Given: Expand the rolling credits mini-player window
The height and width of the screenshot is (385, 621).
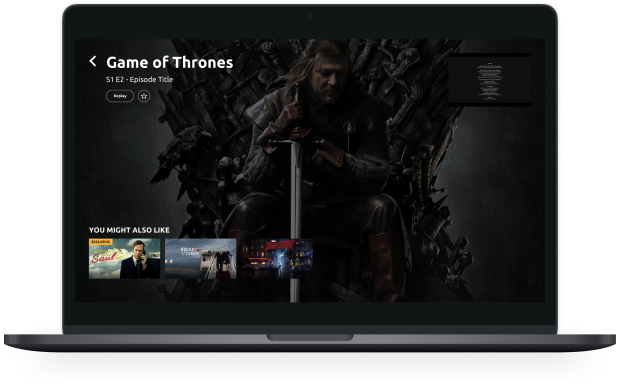Looking at the screenshot, I should pyautogui.click(x=490, y=79).
